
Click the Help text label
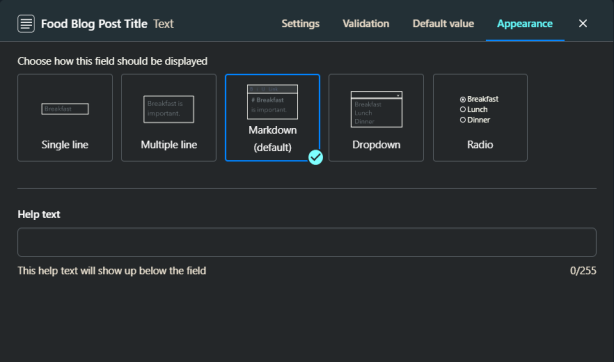[x=39, y=214]
